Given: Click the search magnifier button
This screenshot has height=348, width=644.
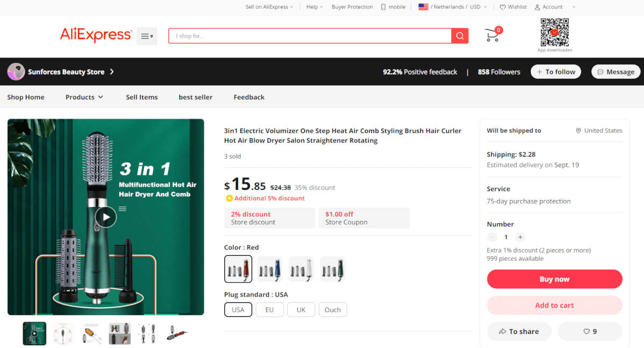Looking at the screenshot, I should coord(460,36).
